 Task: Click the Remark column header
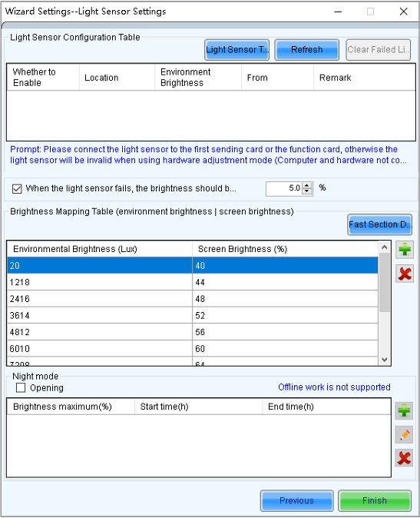click(364, 78)
